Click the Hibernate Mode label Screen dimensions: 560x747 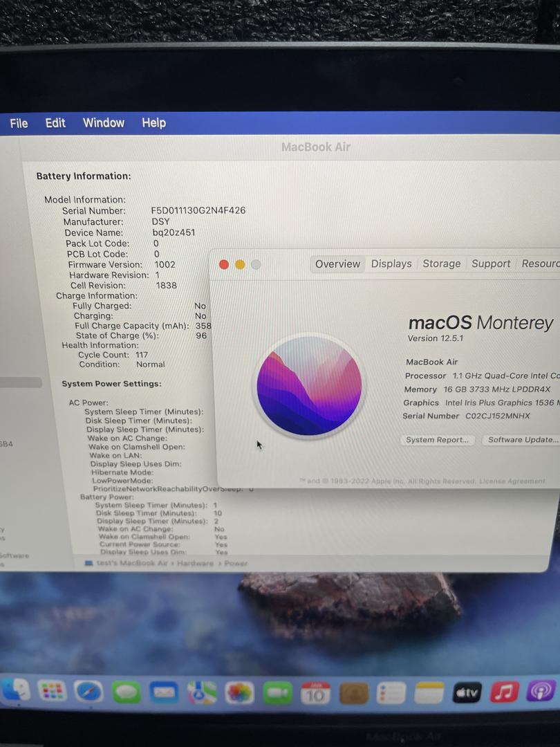tap(122, 472)
